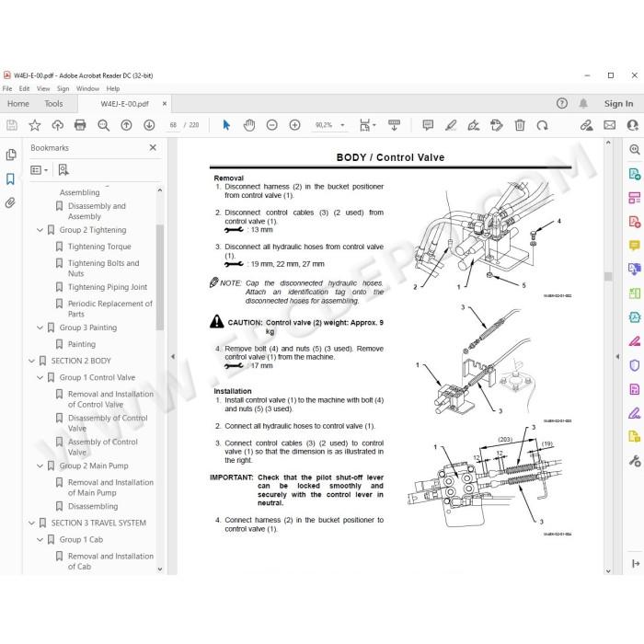This screenshot has width=644, height=644.
Task: Open the Help menu
Action: [x=113, y=88]
